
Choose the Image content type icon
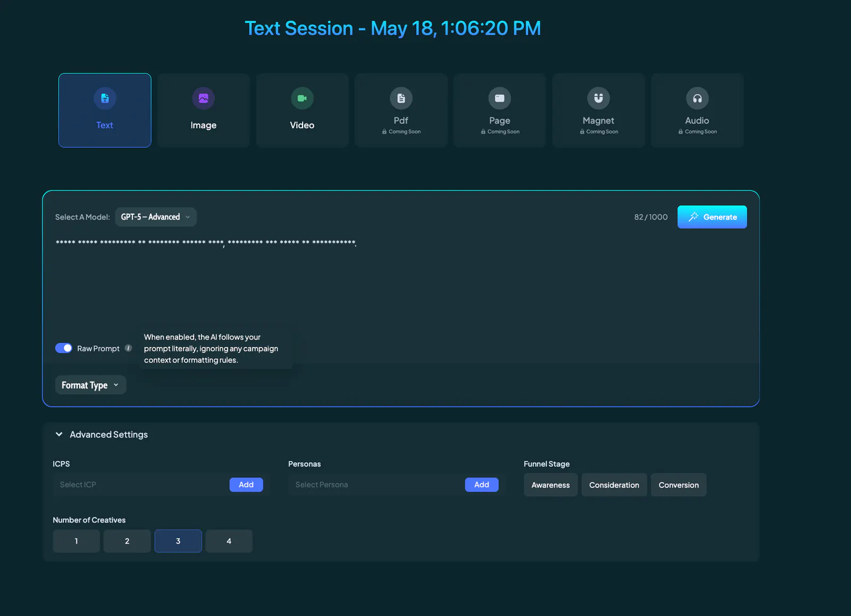[x=203, y=98]
